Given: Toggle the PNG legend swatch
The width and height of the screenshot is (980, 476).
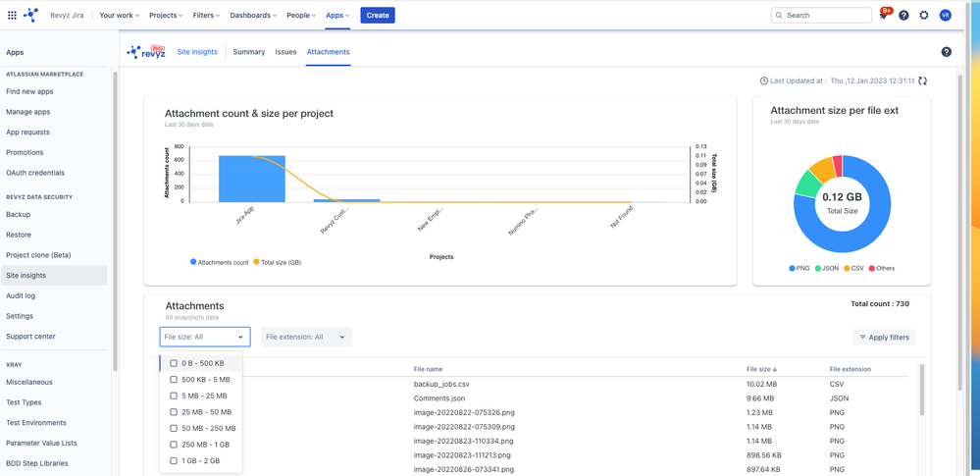Looking at the screenshot, I should [x=792, y=268].
